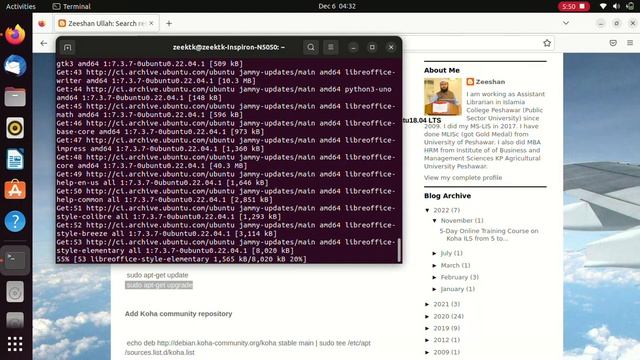The height and width of the screenshot is (360, 640).
Task: Open clock and calendar Dec 6 04:32
Action: point(337,6)
